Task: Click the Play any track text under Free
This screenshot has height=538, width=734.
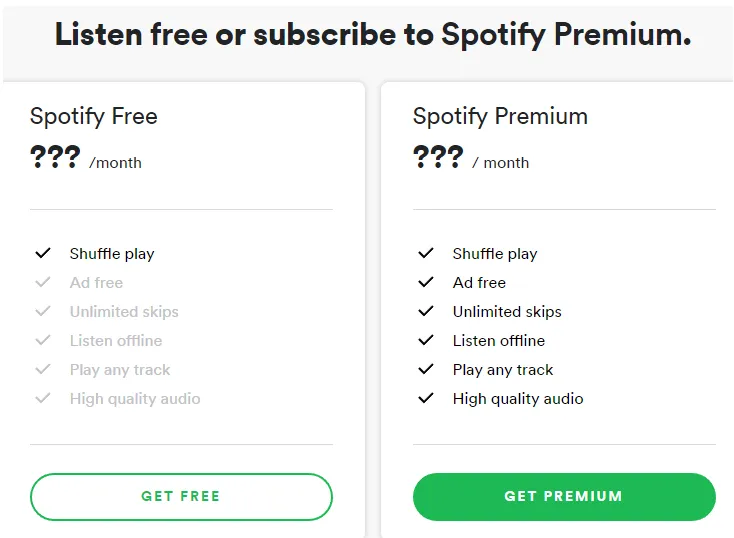Action: [x=120, y=370]
